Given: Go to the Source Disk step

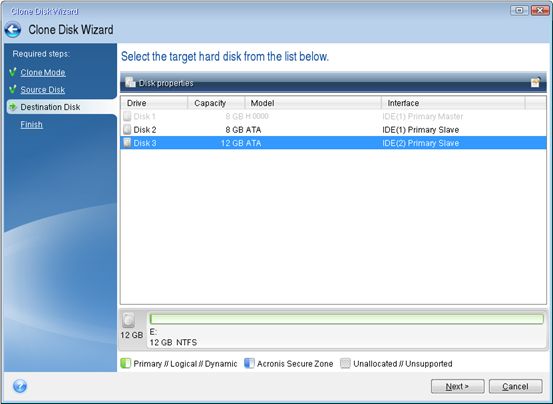Looking at the screenshot, I should point(42,90).
